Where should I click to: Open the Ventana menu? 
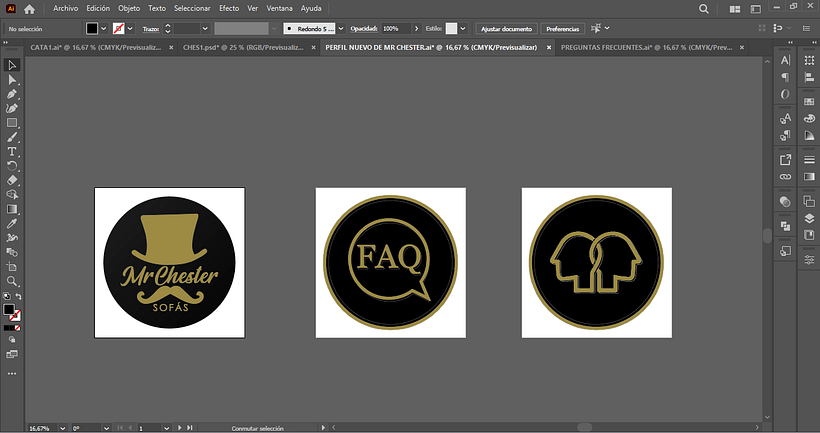coord(279,8)
